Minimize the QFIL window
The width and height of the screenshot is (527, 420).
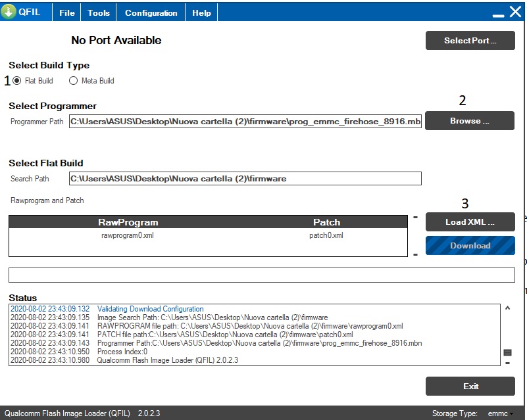[498, 15]
